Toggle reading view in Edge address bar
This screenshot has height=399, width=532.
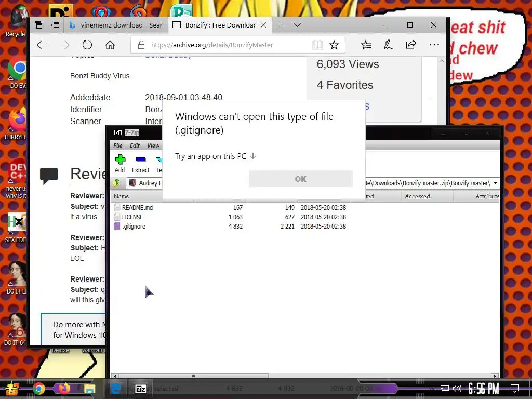(317, 45)
